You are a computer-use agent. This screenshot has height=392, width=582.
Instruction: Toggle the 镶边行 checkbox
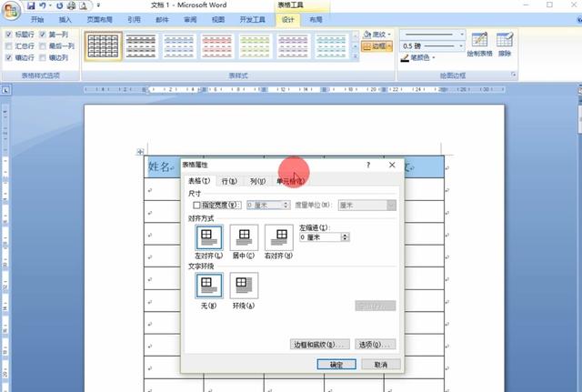(x=9, y=57)
